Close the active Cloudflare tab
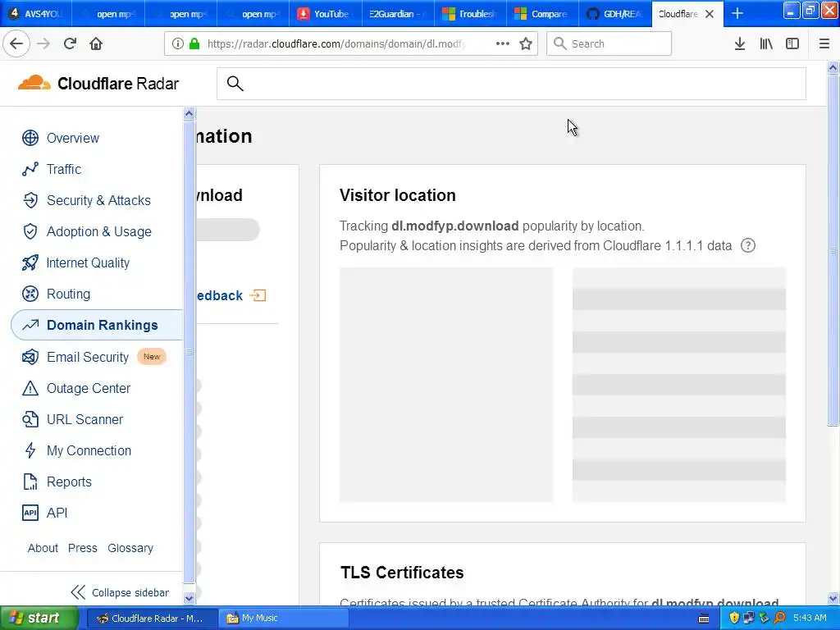The width and height of the screenshot is (840, 630). pos(710,15)
